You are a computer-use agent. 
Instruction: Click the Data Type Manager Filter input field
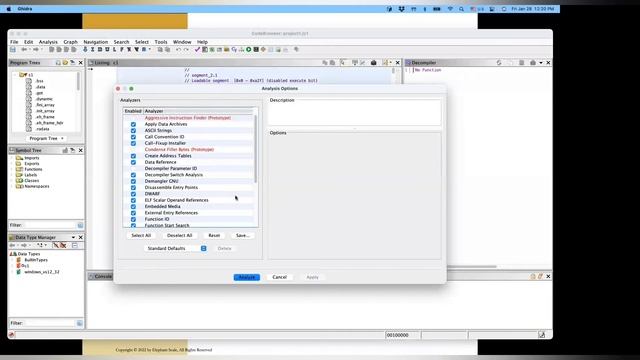[x=49, y=323]
